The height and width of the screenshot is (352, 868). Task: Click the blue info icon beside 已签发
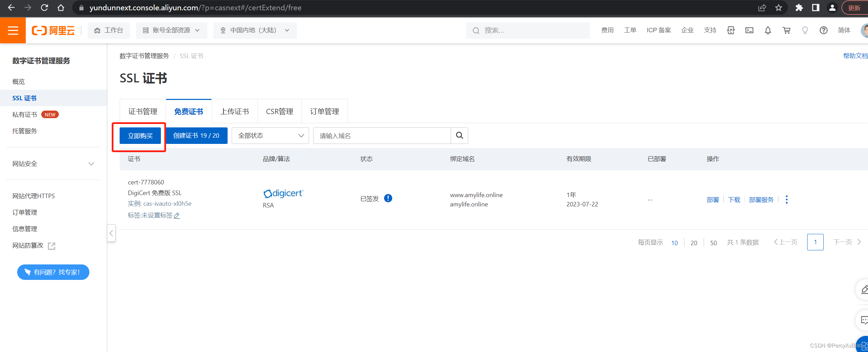pyautogui.click(x=388, y=198)
